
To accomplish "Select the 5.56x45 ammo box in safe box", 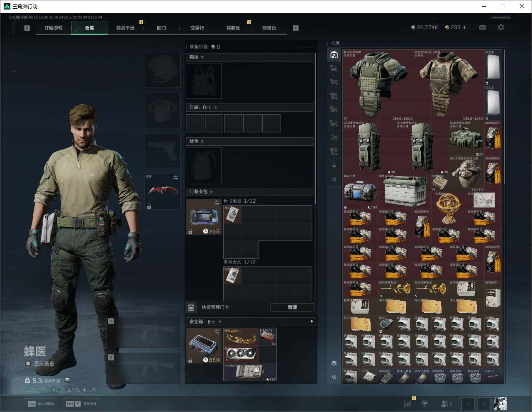I will click(268, 337).
